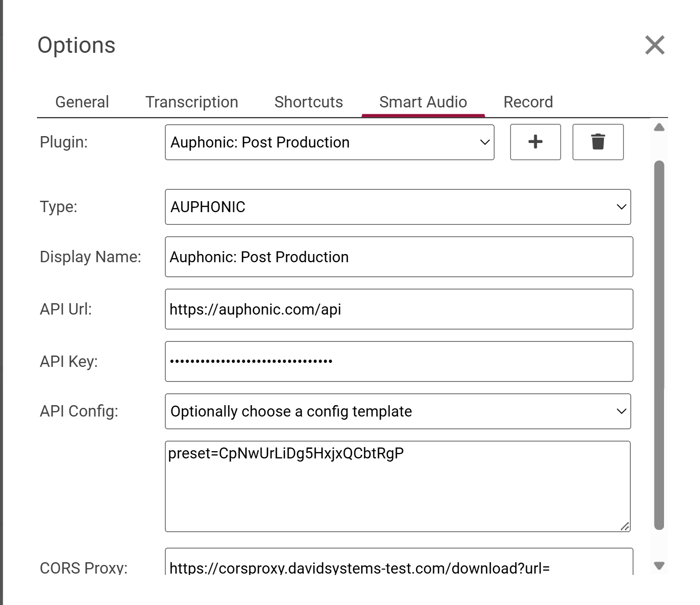Click the plus icon to add plugin
700x605 pixels.
[x=535, y=142]
